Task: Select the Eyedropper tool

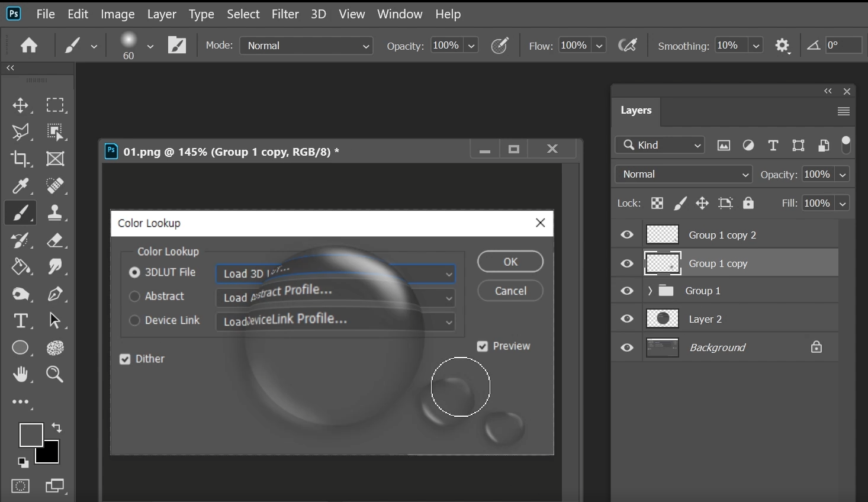Action: (21, 186)
